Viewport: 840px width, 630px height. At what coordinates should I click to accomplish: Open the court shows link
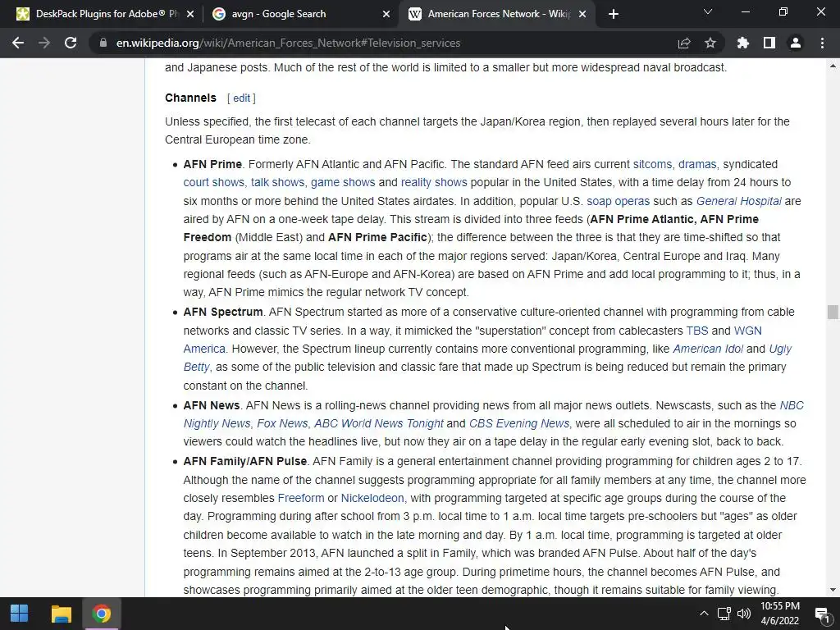click(x=214, y=183)
